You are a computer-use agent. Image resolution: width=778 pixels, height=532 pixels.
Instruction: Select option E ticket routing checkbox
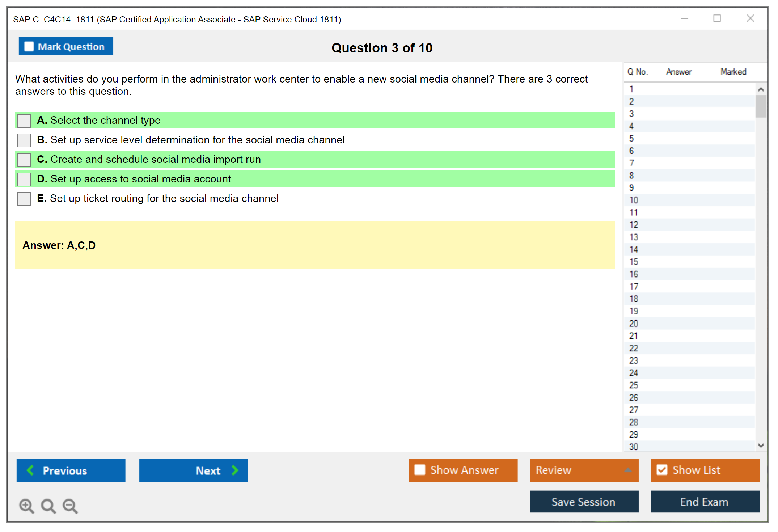pos(24,199)
